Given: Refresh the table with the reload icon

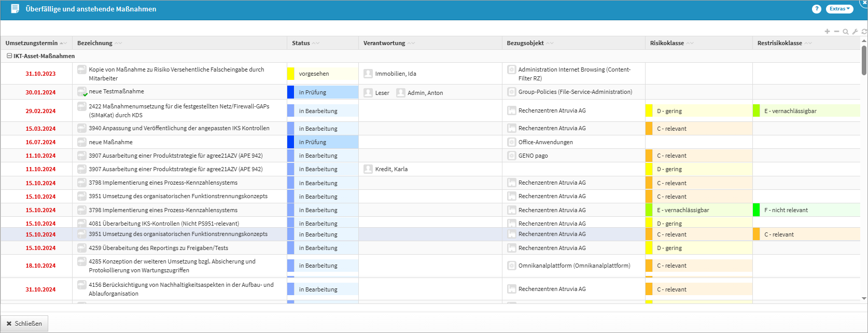Looking at the screenshot, I should pyautogui.click(x=864, y=32).
